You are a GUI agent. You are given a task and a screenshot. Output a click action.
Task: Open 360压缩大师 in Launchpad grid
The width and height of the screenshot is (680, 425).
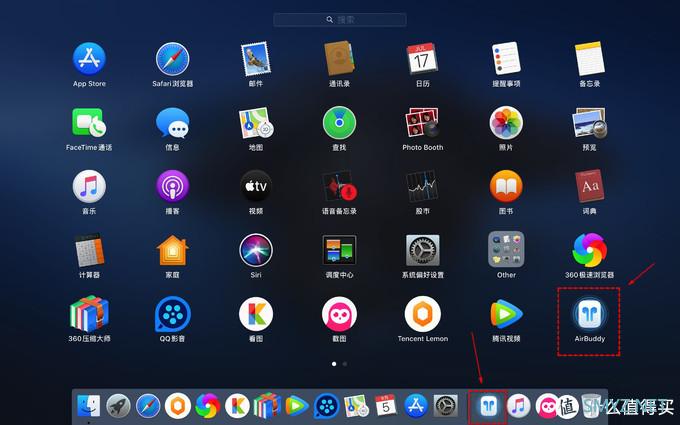[89, 314]
